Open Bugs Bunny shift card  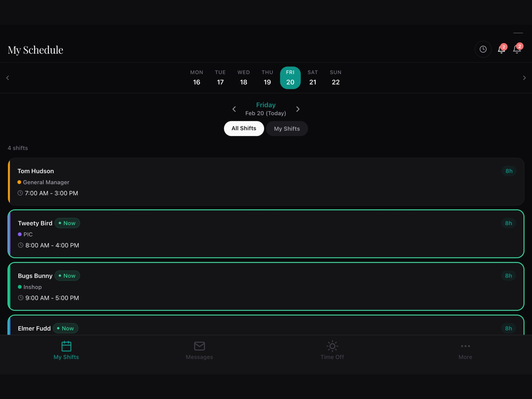[x=266, y=286]
